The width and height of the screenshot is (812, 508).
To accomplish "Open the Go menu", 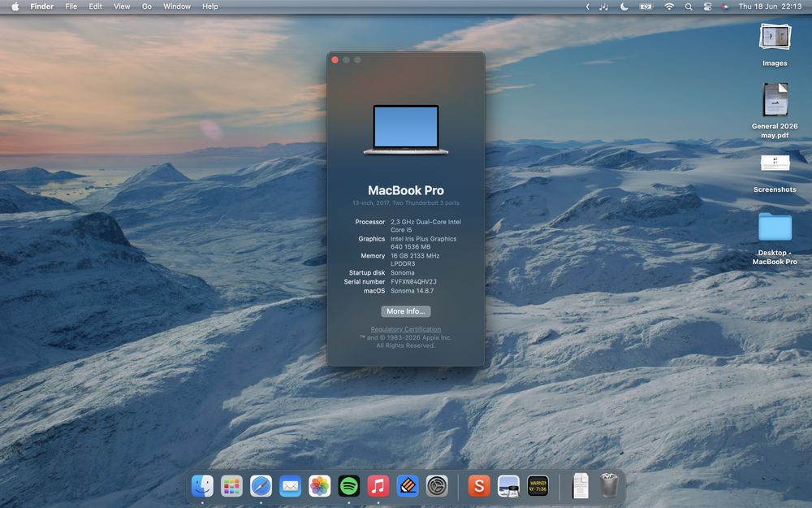I will 147,7.
